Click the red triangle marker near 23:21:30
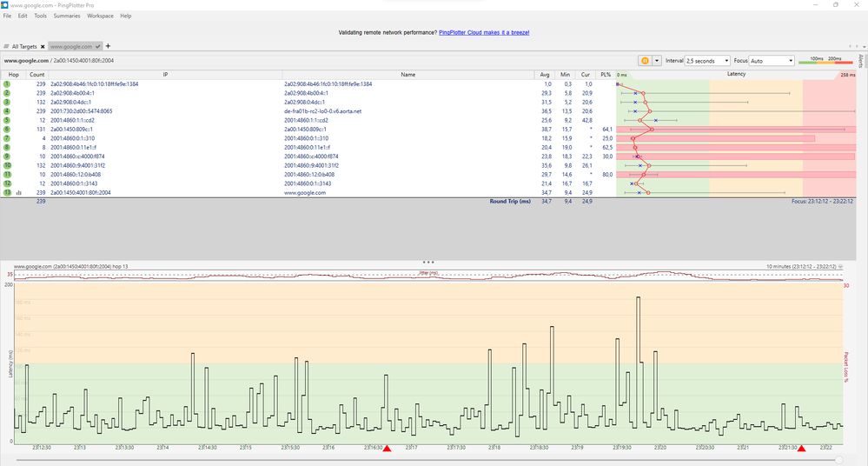The height and width of the screenshot is (466, 868). click(x=801, y=448)
